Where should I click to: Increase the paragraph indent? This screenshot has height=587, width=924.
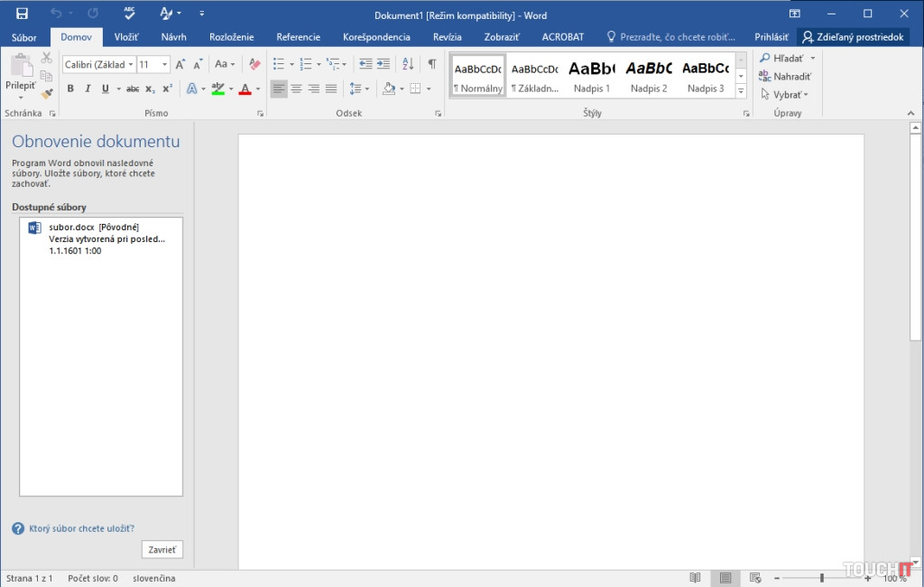383,64
